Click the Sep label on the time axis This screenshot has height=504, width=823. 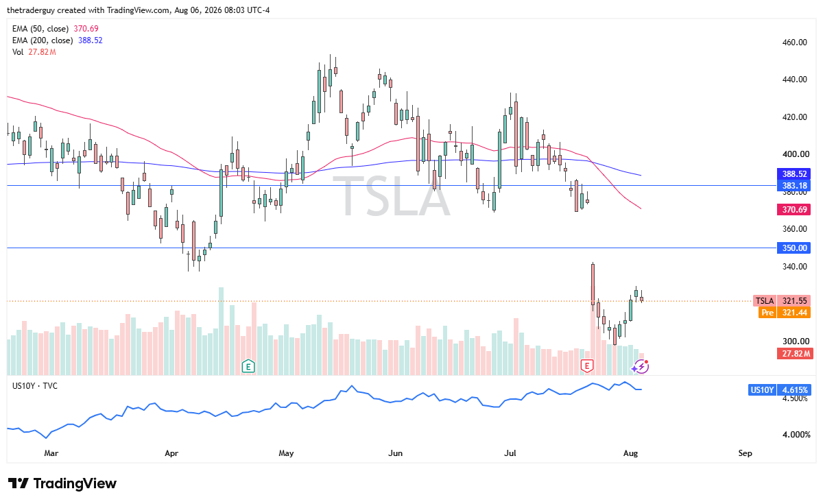pos(746,453)
